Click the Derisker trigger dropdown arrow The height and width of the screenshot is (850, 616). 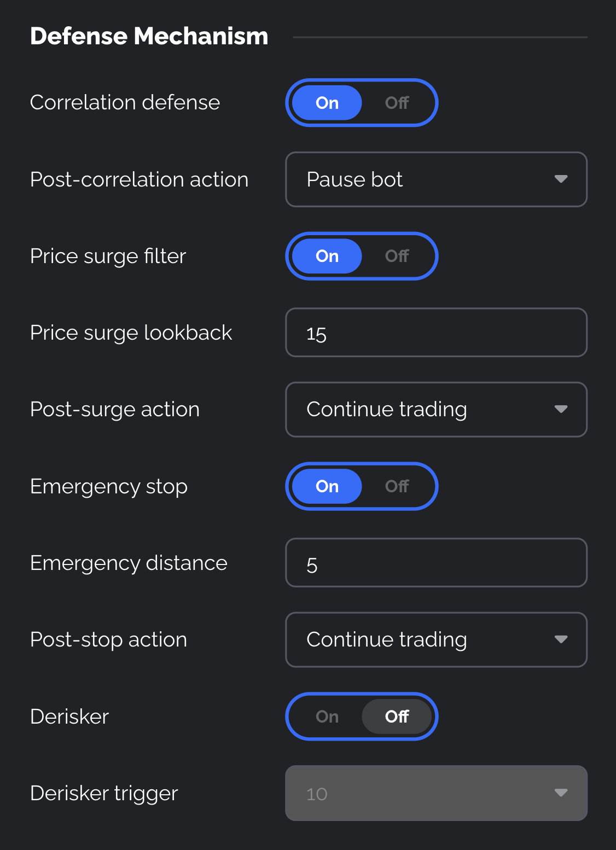tap(561, 793)
